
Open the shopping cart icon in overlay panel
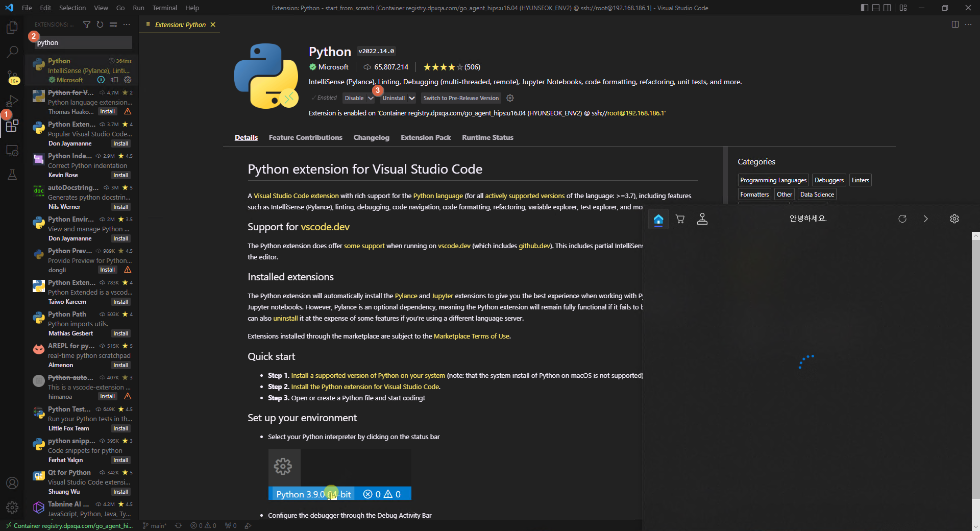(680, 219)
